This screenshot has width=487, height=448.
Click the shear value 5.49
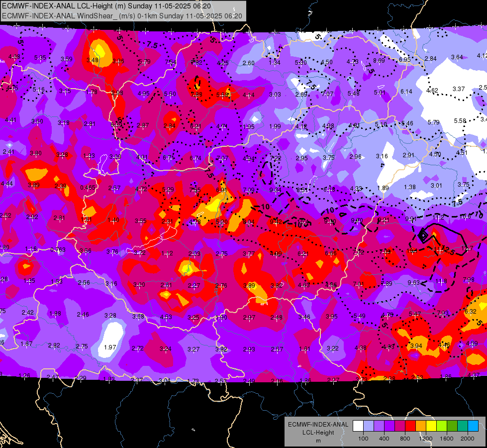tap(359, 316)
